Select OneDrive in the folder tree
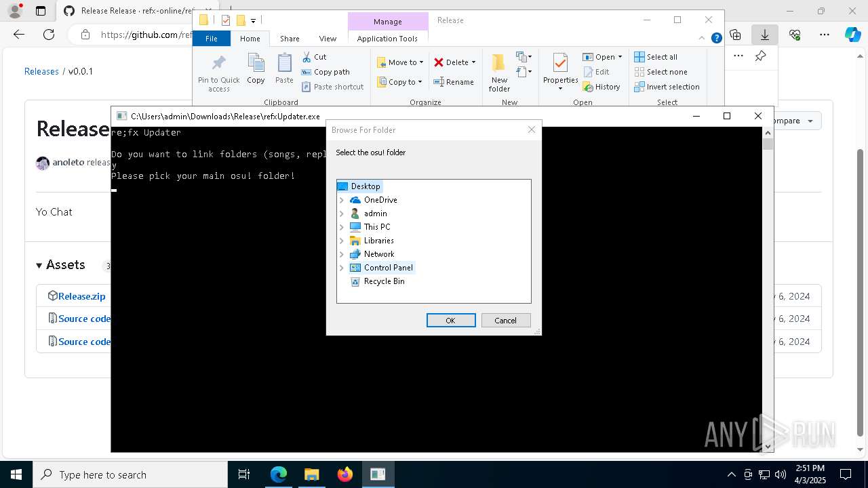Screen dimensions: 868x488 tap(380, 200)
